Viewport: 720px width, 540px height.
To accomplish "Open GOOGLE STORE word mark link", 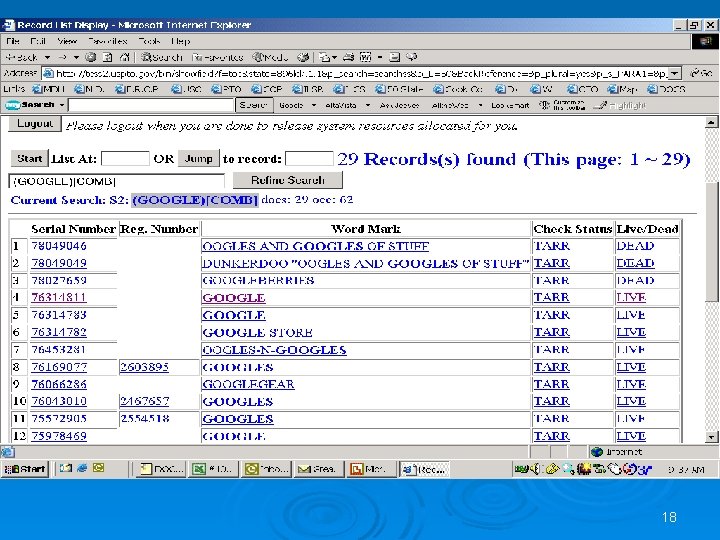I will coord(257,332).
